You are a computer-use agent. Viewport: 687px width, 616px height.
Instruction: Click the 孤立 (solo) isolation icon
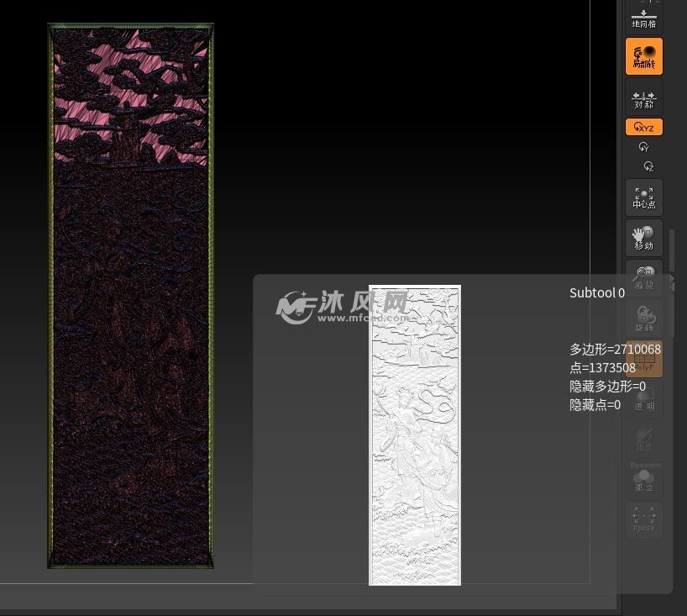coord(644,481)
